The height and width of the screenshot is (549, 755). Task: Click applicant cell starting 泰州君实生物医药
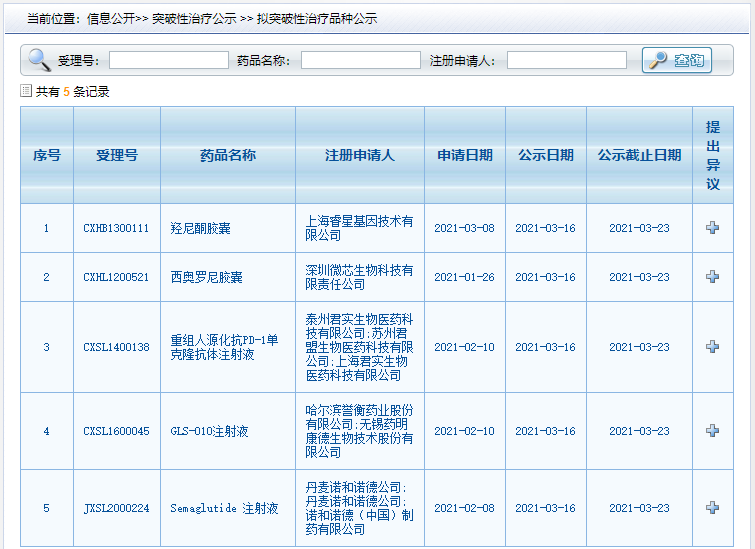(359, 347)
